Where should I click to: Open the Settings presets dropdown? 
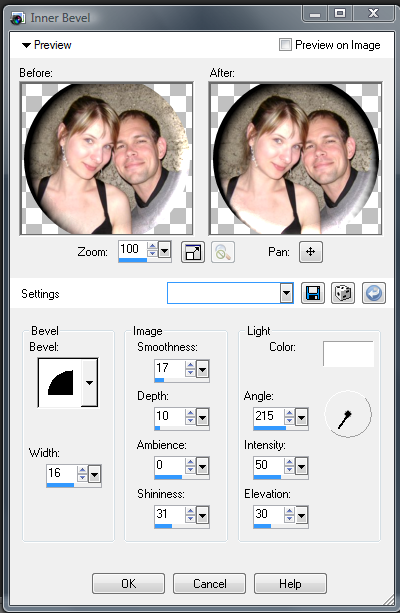[x=286, y=293]
